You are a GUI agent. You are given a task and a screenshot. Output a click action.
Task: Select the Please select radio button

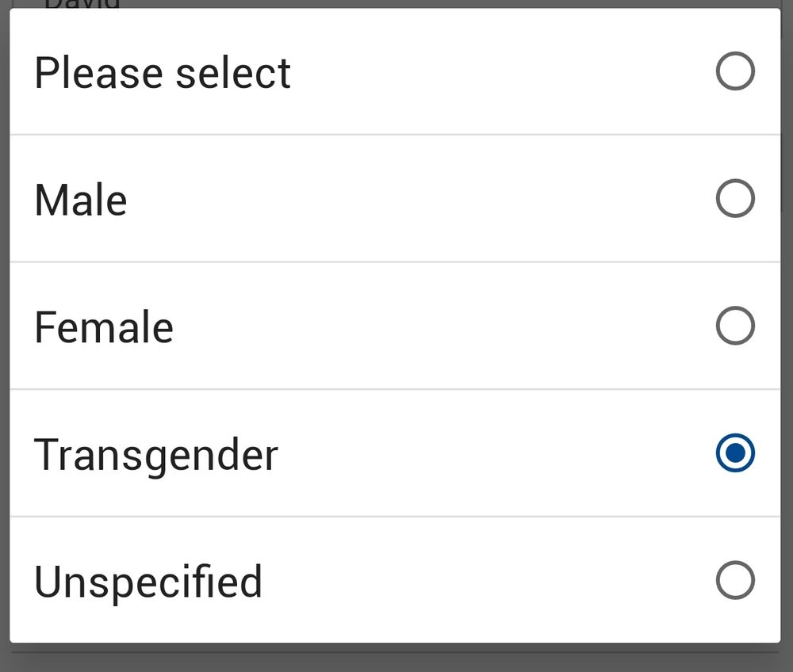(x=735, y=72)
